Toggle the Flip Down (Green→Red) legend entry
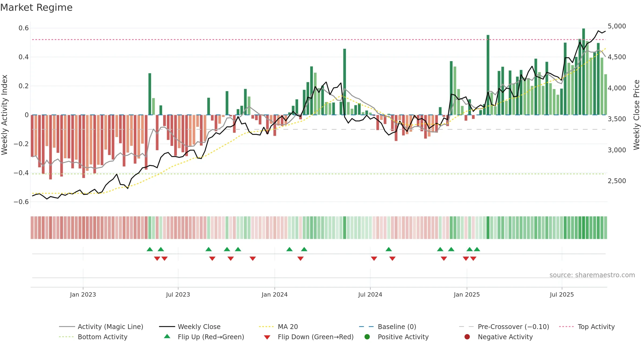This screenshot has height=362, width=644. coord(309,337)
